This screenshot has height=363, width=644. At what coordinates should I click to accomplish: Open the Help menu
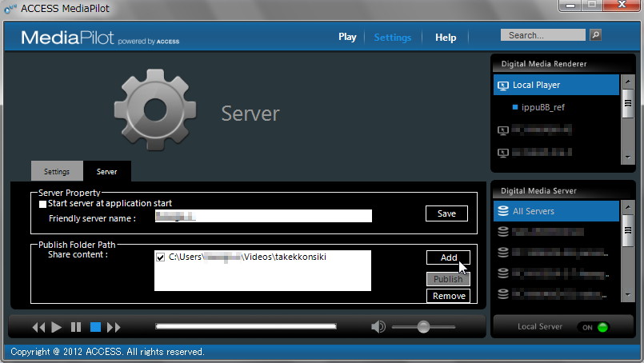446,38
